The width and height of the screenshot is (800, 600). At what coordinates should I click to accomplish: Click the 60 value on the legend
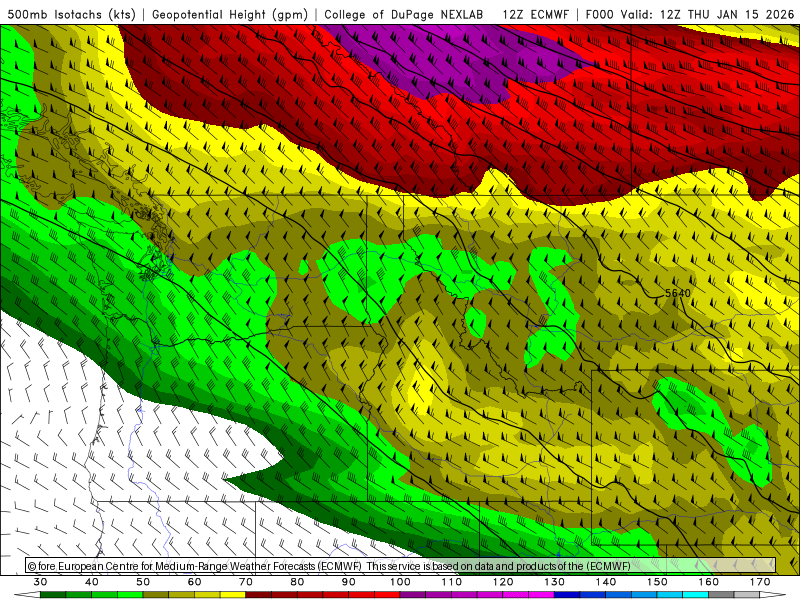pyautogui.click(x=194, y=582)
